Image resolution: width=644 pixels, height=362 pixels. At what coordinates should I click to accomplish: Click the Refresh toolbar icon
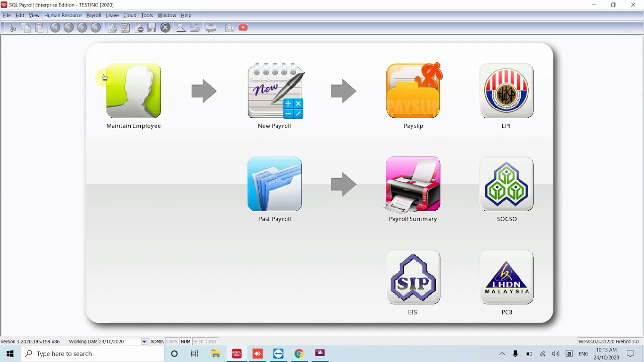[x=195, y=28]
